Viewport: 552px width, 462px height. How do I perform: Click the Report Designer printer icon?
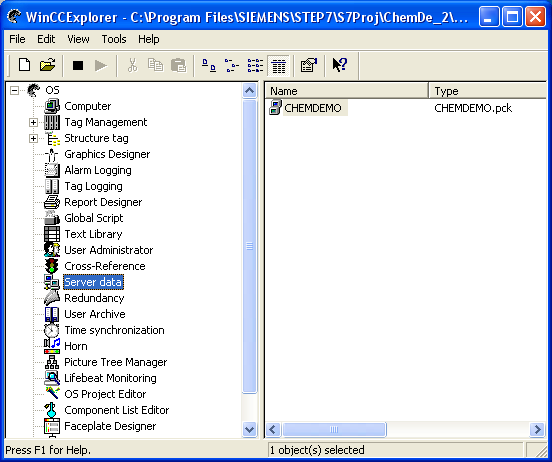point(52,202)
